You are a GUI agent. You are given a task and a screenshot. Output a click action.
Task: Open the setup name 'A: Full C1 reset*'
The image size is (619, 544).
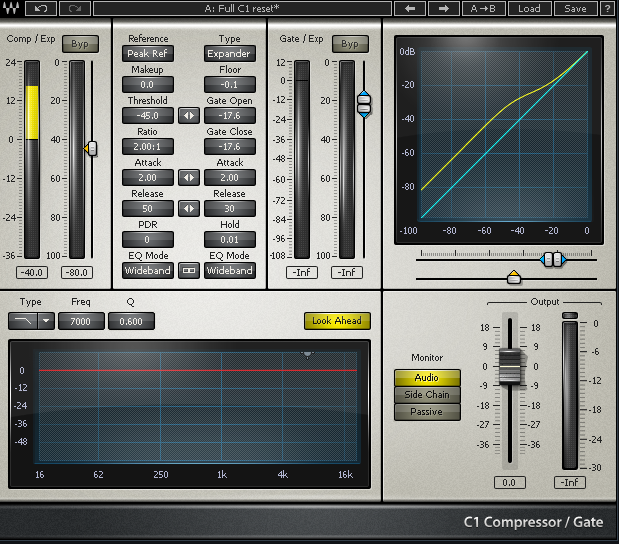242,8
